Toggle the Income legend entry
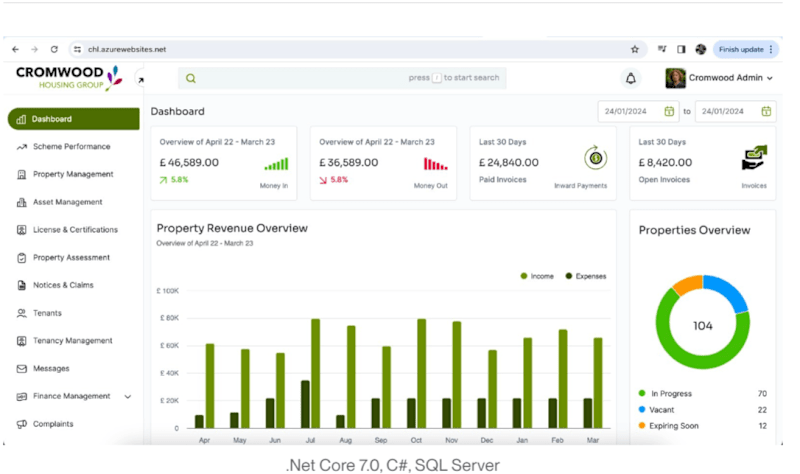Screen dimensions: 800x474 tap(537, 276)
